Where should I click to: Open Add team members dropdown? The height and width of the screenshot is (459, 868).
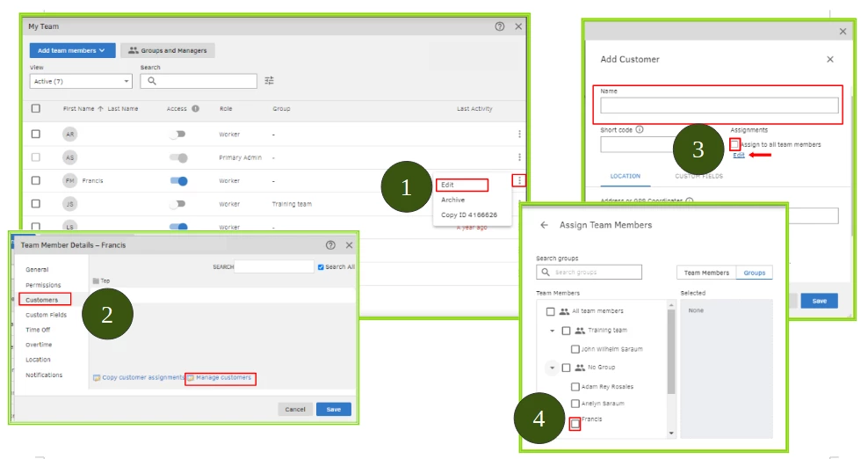[73, 50]
